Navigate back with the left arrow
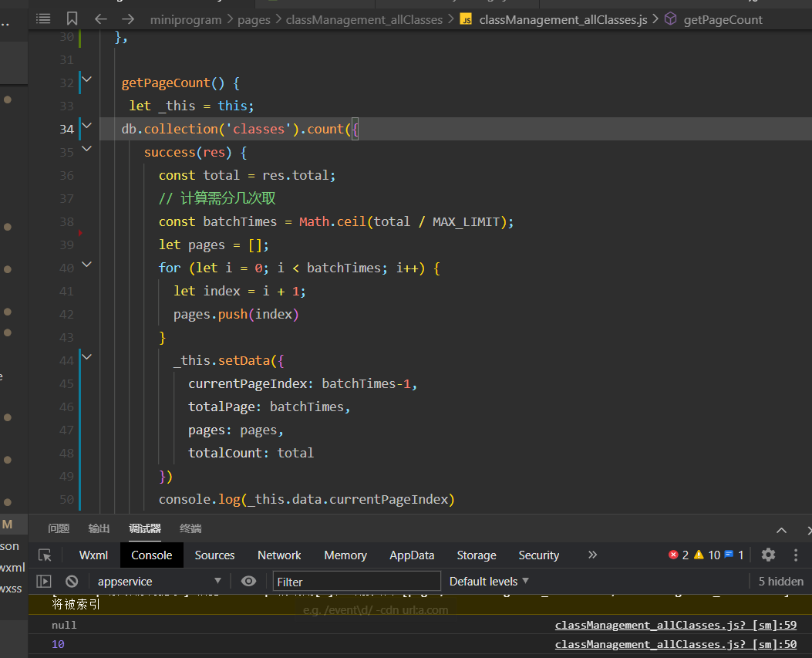 100,19
